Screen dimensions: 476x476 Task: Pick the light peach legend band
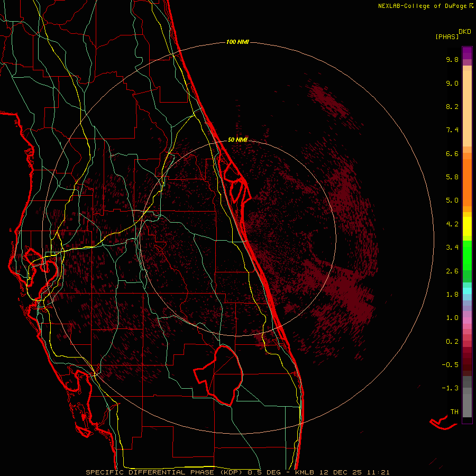tap(467, 108)
